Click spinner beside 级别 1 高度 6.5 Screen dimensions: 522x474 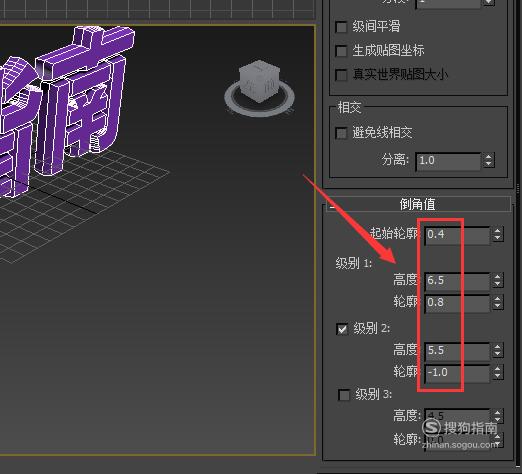[x=498, y=281]
